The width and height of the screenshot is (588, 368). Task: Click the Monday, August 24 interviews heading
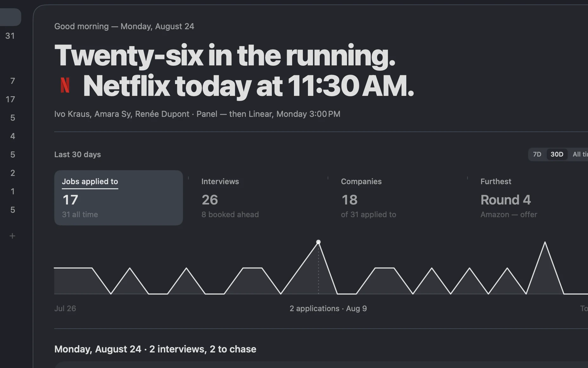[155, 349]
